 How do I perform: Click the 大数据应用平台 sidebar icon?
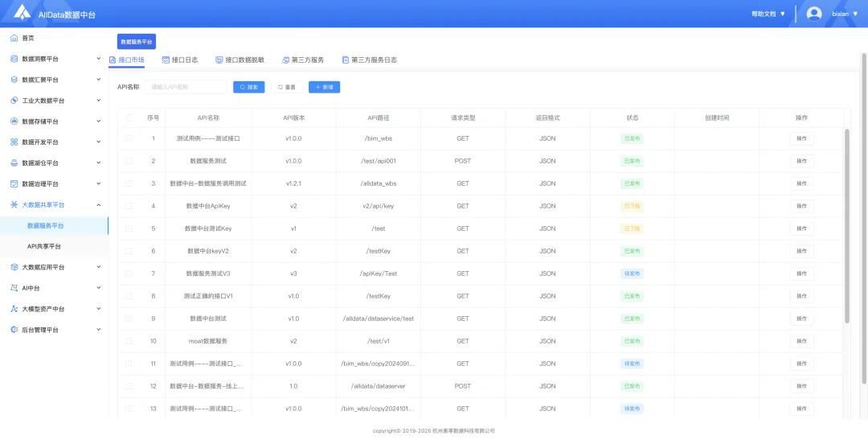pos(14,267)
